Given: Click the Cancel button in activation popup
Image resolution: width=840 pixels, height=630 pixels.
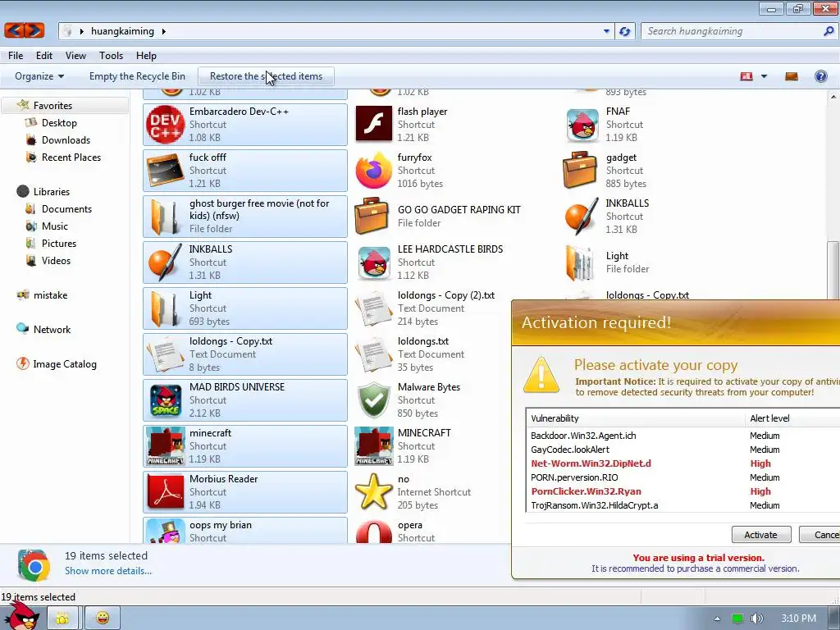Looking at the screenshot, I should pyautogui.click(x=819, y=535).
